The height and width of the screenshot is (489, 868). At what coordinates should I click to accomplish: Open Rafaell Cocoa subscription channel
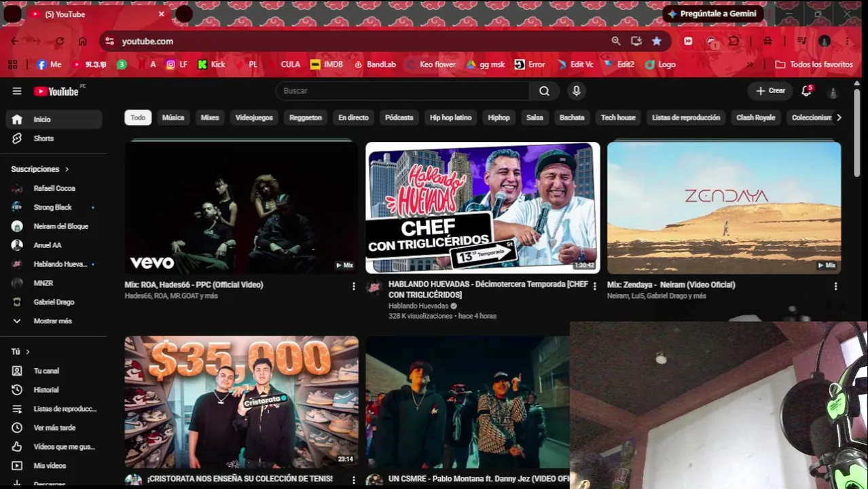[x=54, y=188]
